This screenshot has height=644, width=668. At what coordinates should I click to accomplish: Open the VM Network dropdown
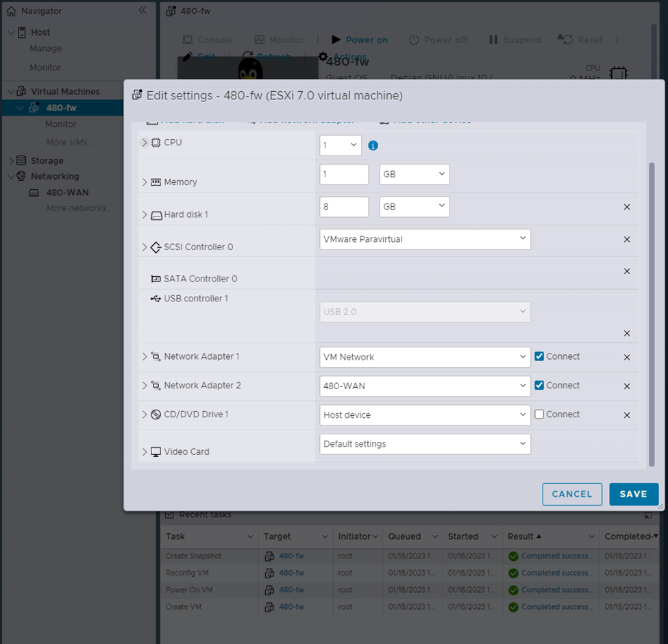425,358
